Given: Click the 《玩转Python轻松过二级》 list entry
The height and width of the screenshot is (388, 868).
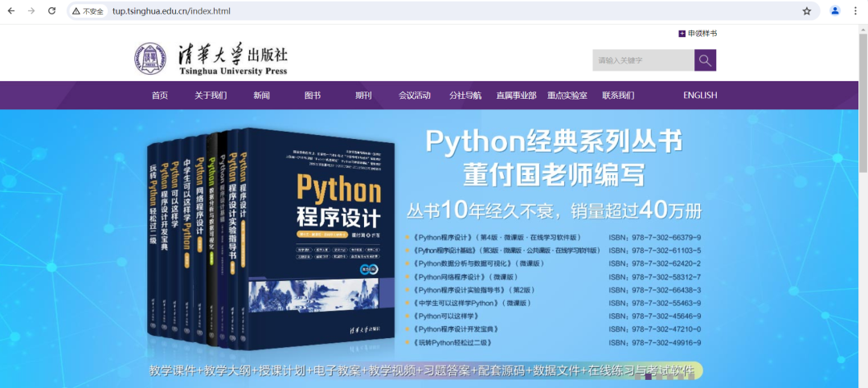Looking at the screenshot, I should (x=452, y=343).
